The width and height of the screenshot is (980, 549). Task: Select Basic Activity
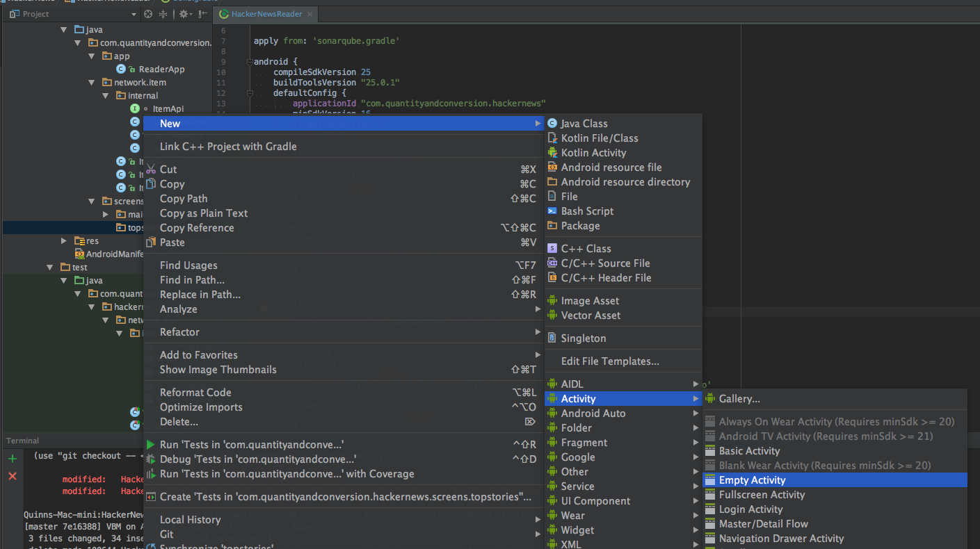(835, 451)
